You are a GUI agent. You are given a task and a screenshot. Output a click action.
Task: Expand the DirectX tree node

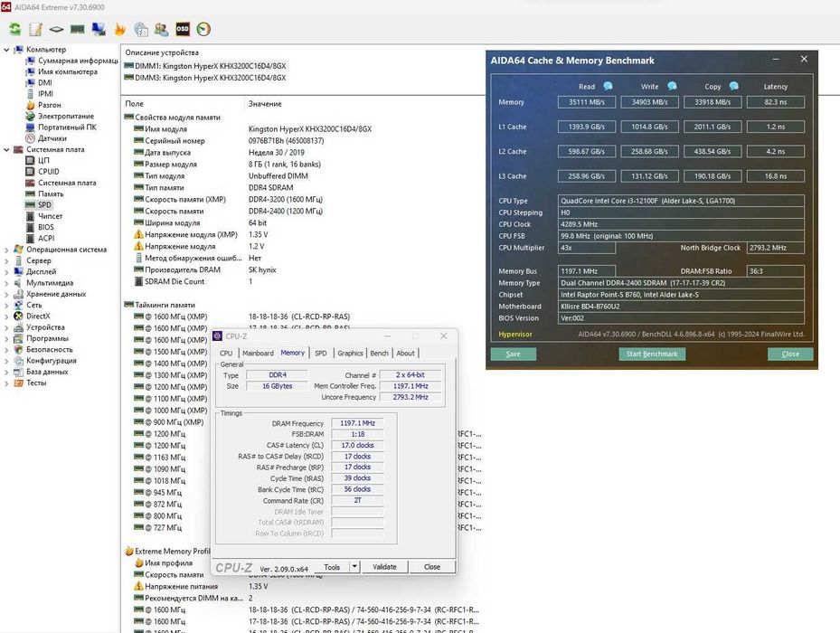6,316
